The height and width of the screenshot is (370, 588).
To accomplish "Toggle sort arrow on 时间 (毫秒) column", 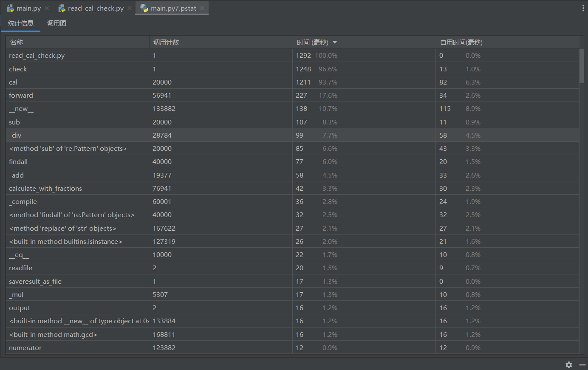I will pos(335,42).
